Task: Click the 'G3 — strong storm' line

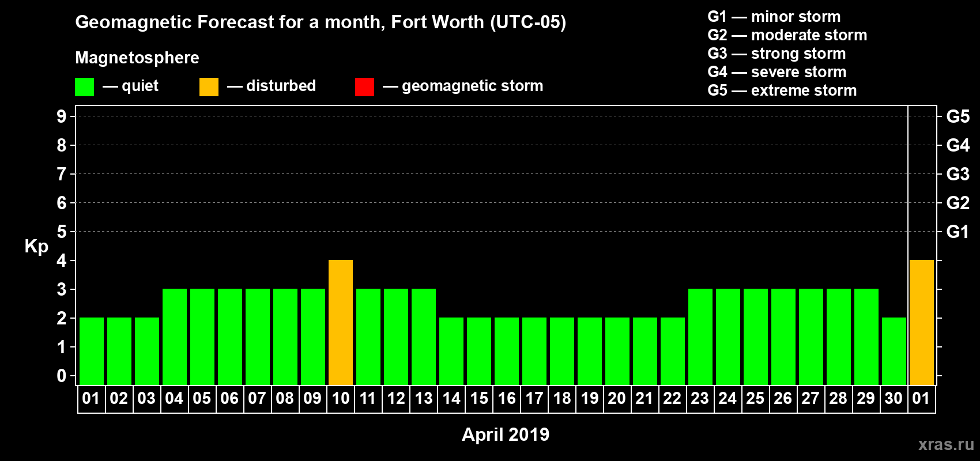Action: point(777,54)
